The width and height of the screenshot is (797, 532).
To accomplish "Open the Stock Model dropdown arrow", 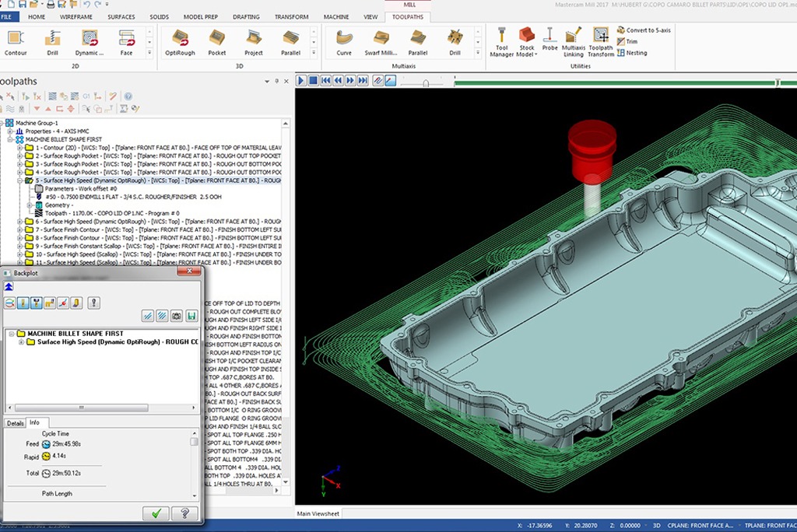I will 535,54.
